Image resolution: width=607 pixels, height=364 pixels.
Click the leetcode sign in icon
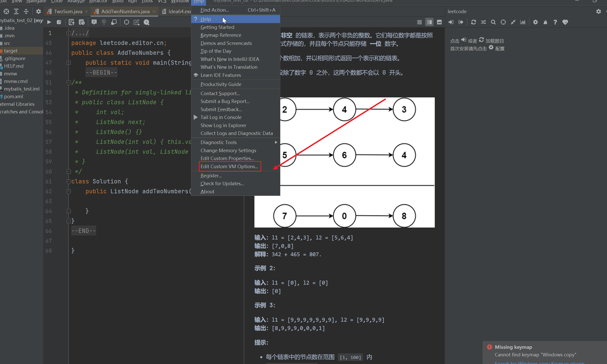(451, 22)
